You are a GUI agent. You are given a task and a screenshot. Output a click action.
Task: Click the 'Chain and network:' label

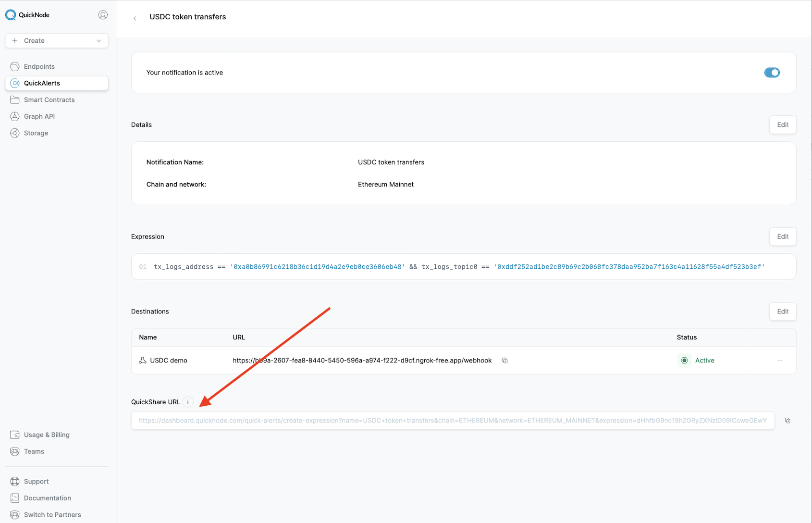point(176,185)
